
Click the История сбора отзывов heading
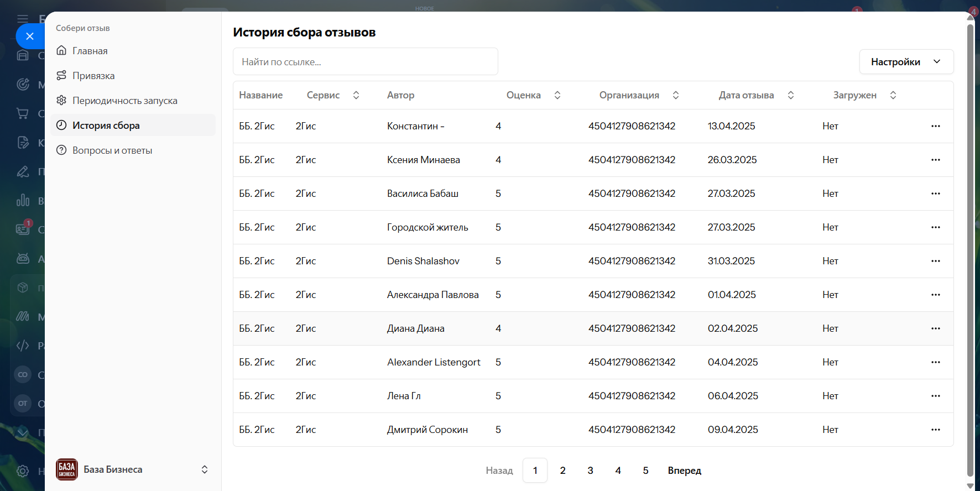304,32
